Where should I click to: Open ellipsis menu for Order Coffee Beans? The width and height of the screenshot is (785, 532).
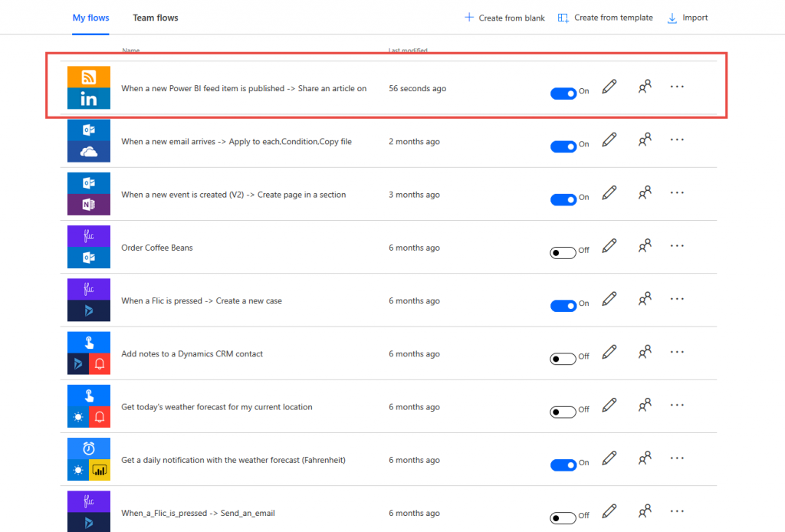coord(677,246)
